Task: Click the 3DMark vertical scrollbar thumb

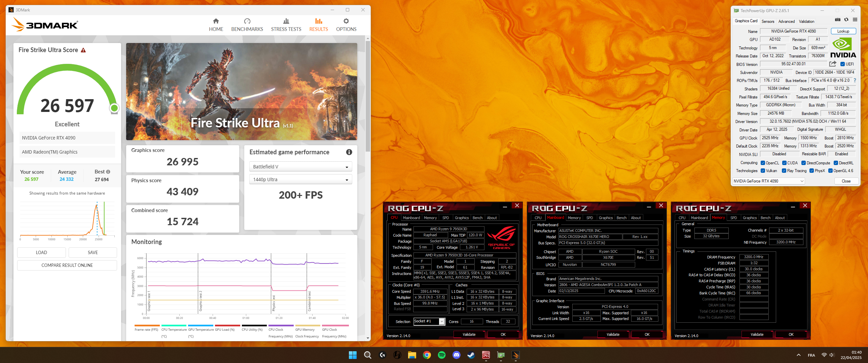Action: [368, 96]
